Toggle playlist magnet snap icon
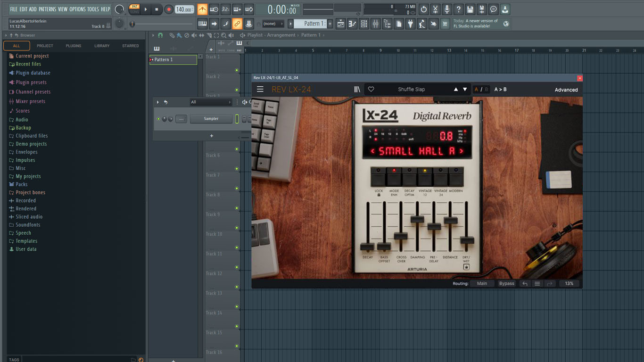This screenshot has height=362, width=644. pos(160,35)
